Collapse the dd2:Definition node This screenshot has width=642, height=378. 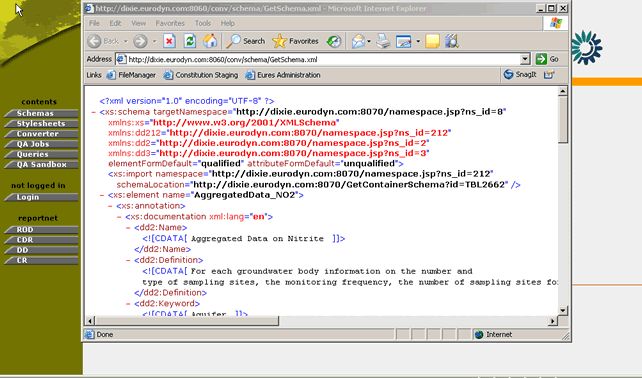click(x=128, y=260)
